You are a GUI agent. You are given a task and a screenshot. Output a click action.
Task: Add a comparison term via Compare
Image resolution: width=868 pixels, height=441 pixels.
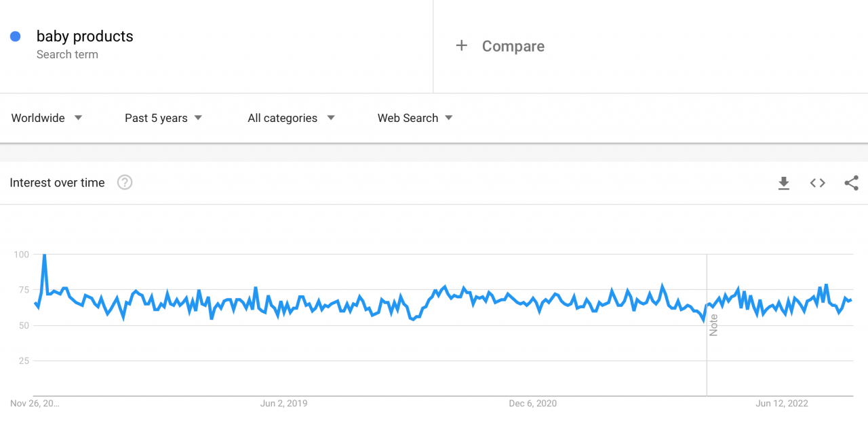[x=513, y=46]
